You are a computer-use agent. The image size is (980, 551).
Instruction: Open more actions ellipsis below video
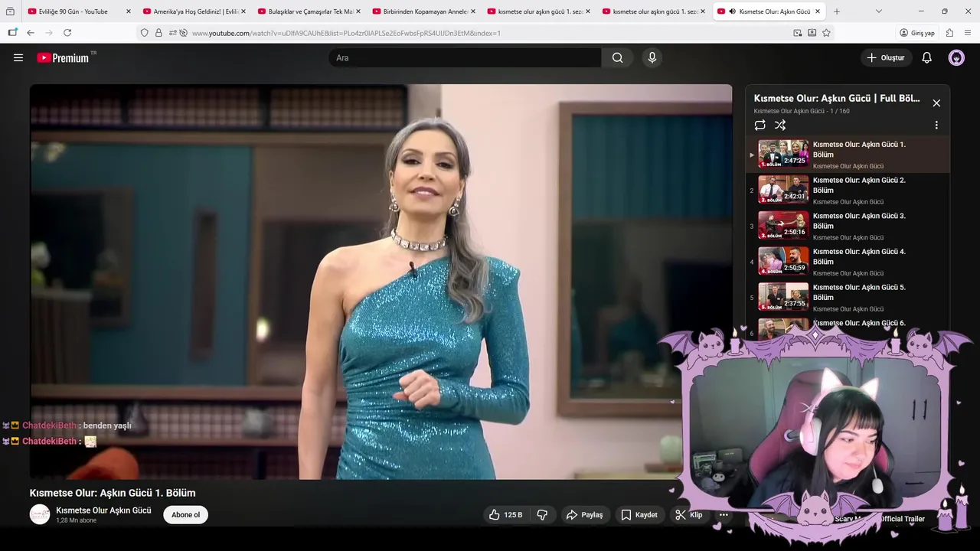[723, 515]
